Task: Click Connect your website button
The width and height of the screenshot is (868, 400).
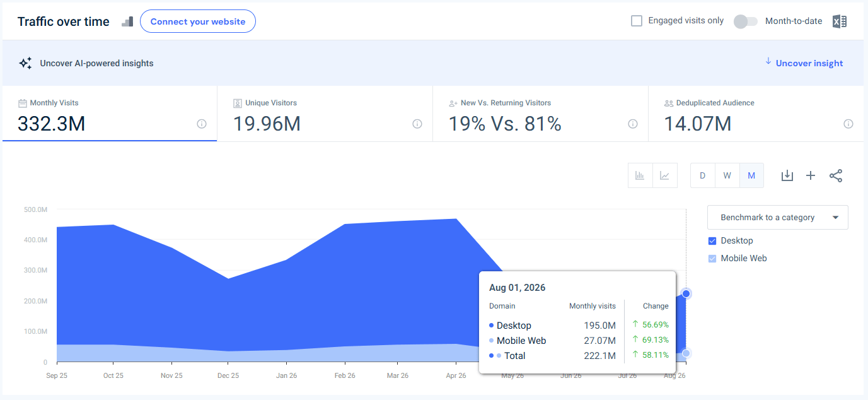Action: [198, 21]
